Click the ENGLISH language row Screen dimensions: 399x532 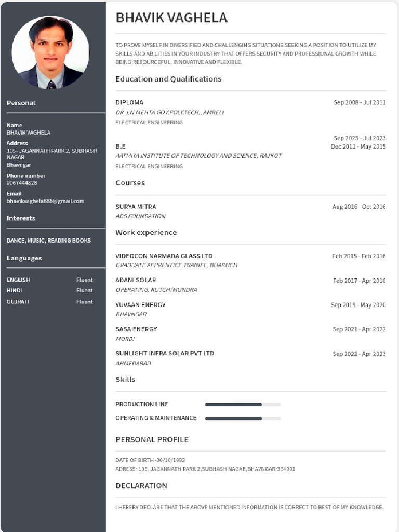[49, 280]
